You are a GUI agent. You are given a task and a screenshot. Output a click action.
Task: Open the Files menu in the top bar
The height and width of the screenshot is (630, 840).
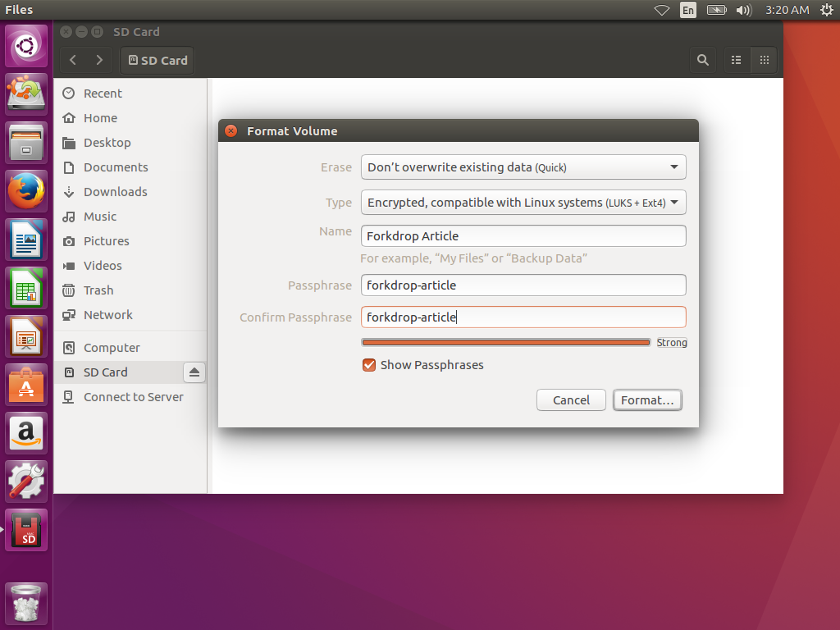tap(19, 10)
